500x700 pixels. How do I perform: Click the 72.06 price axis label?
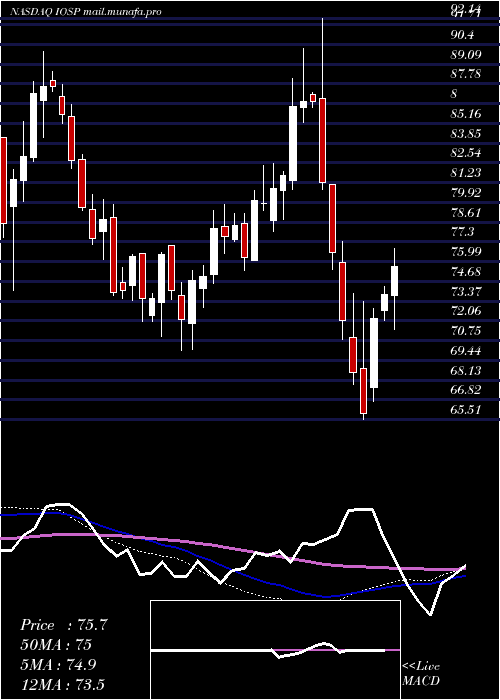tap(466, 311)
